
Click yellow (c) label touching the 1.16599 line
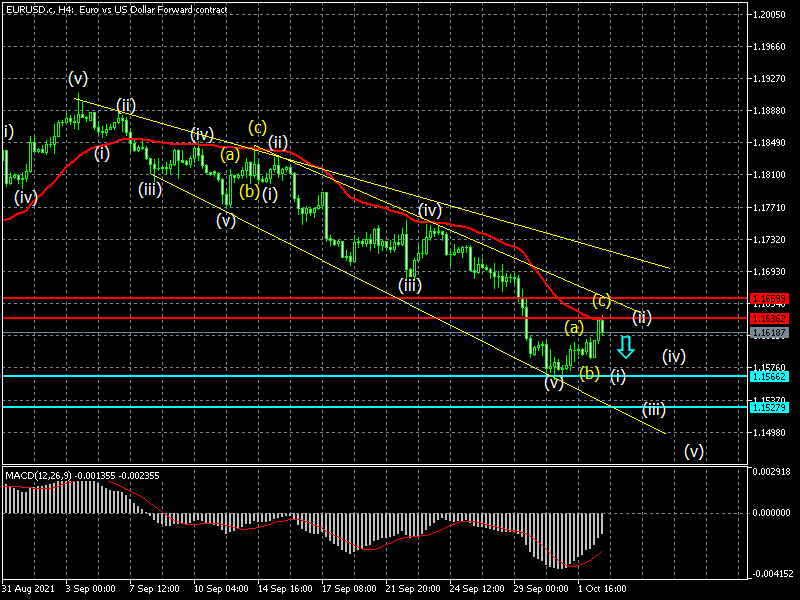click(x=601, y=300)
